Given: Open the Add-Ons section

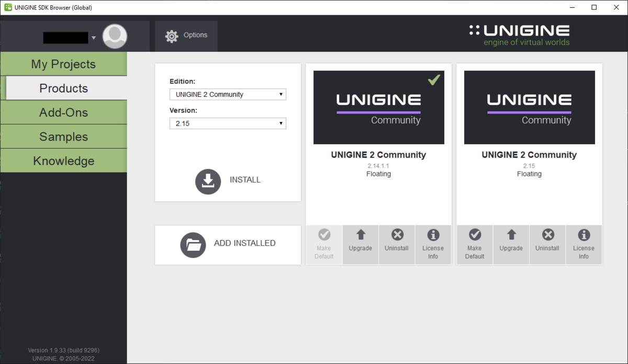Looking at the screenshot, I should (63, 112).
